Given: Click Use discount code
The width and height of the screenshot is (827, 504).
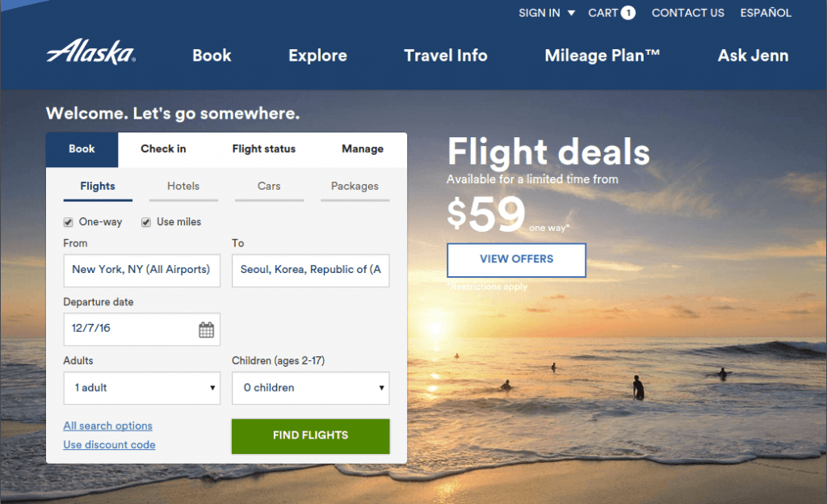Looking at the screenshot, I should click(x=109, y=444).
